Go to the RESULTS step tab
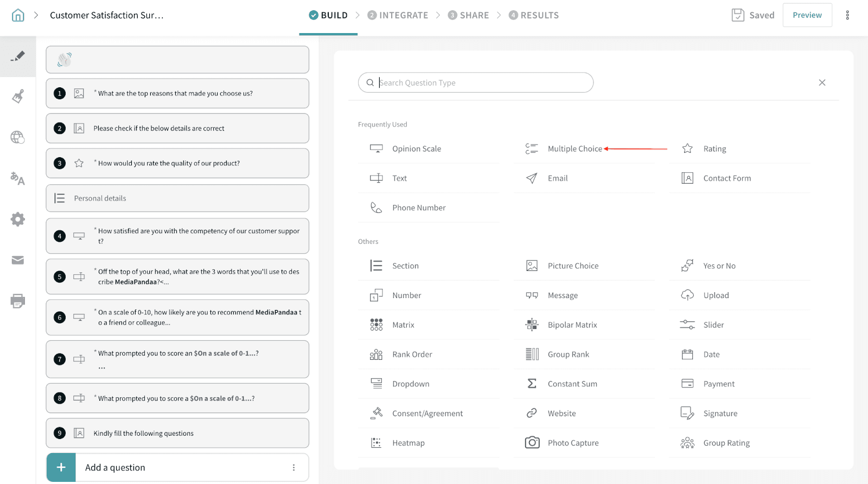 click(x=534, y=15)
